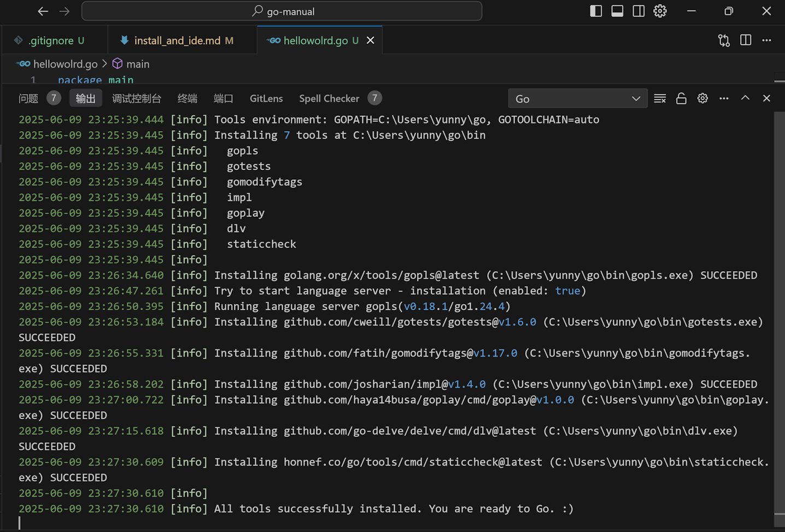This screenshot has width=785, height=532.
Task: Select main in the breadcrumb bar
Action: (x=138, y=64)
